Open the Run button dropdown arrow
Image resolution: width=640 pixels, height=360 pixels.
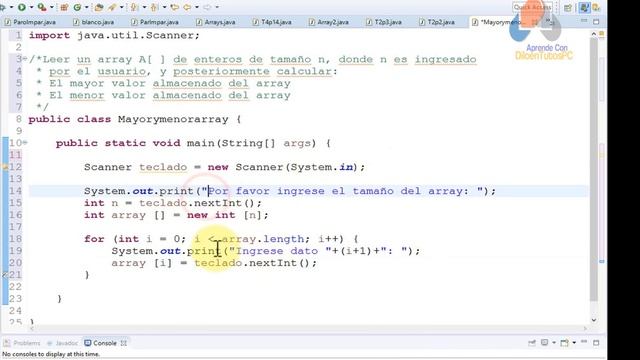coord(31,7)
